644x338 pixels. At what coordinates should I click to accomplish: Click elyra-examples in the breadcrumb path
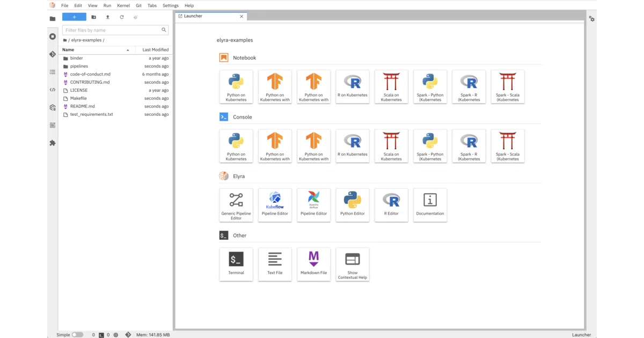[86, 40]
